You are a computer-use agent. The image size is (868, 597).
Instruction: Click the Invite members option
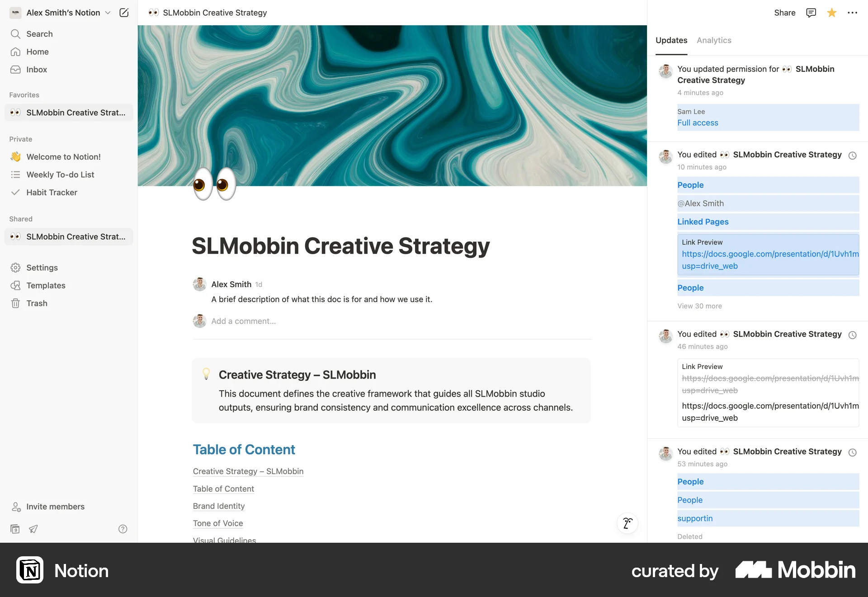point(55,507)
